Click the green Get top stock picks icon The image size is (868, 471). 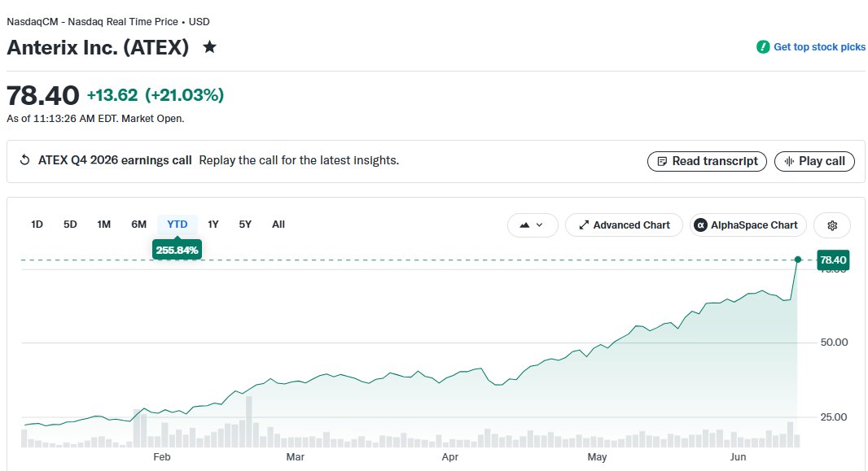(x=763, y=47)
